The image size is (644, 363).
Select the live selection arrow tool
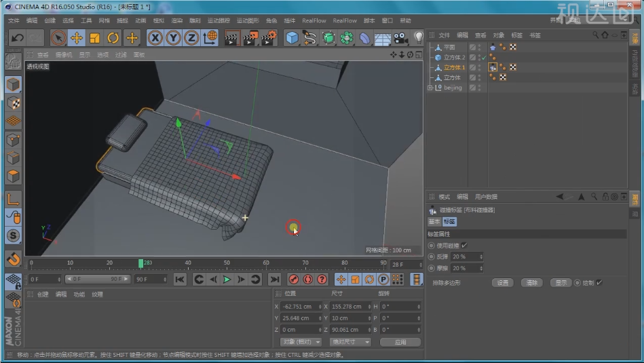(x=58, y=38)
